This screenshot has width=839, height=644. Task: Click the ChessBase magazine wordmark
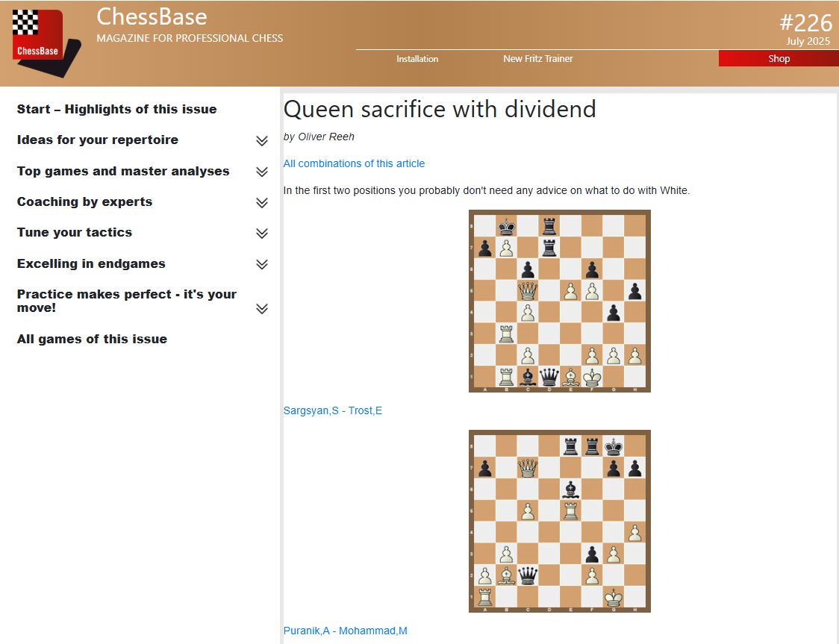(x=152, y=16)
